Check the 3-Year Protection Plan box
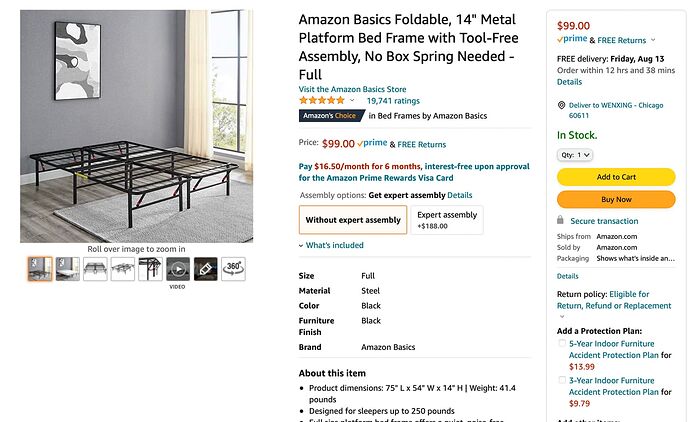Image resolution: width=690 pixels, height=422 pixels. point(562,381)
